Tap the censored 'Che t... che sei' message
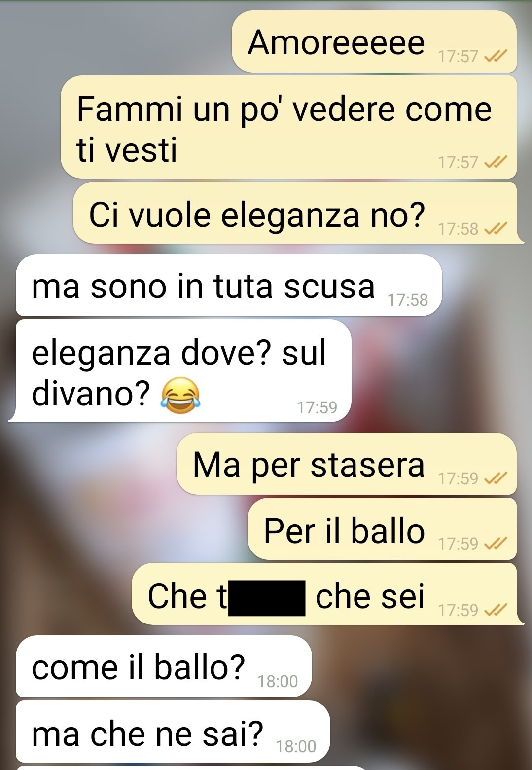Screen dimensions: 532x770 pyautogui.click(x=327, y=594)
